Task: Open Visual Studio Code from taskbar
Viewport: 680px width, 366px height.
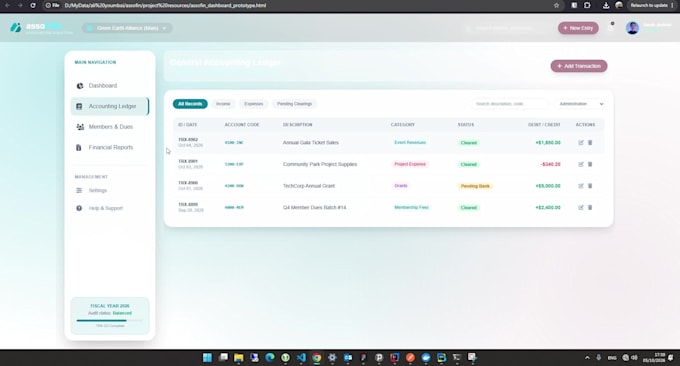Action: [301, 357]
